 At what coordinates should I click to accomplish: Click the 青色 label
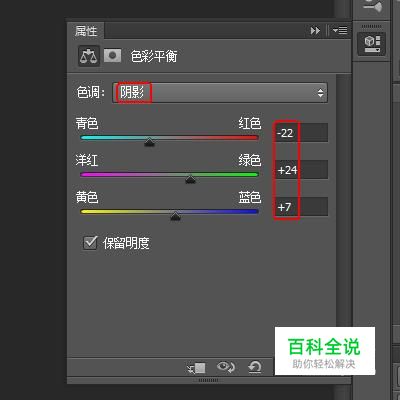pos(87,123)
